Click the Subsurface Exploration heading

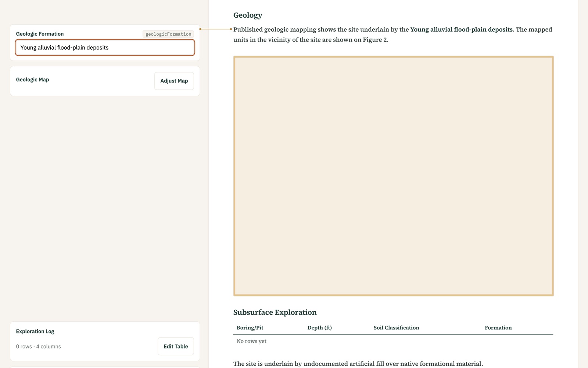point(275,312)
